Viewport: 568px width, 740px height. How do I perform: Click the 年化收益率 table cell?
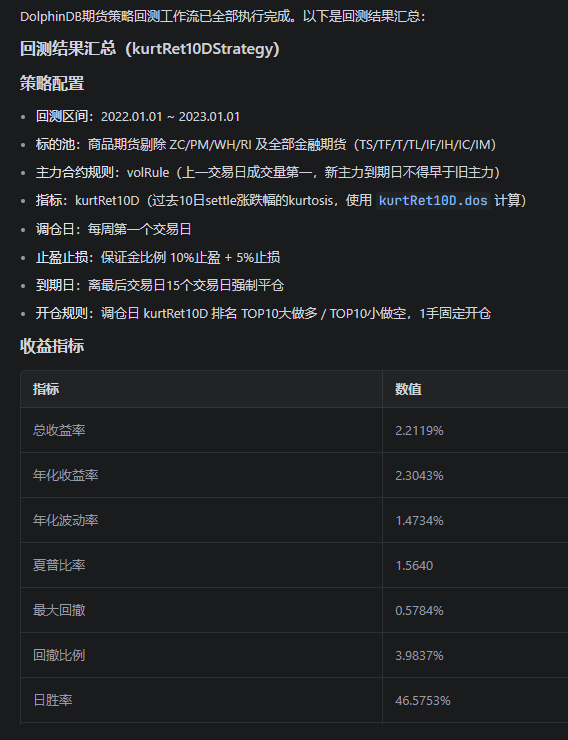click(x=201, y=475)
